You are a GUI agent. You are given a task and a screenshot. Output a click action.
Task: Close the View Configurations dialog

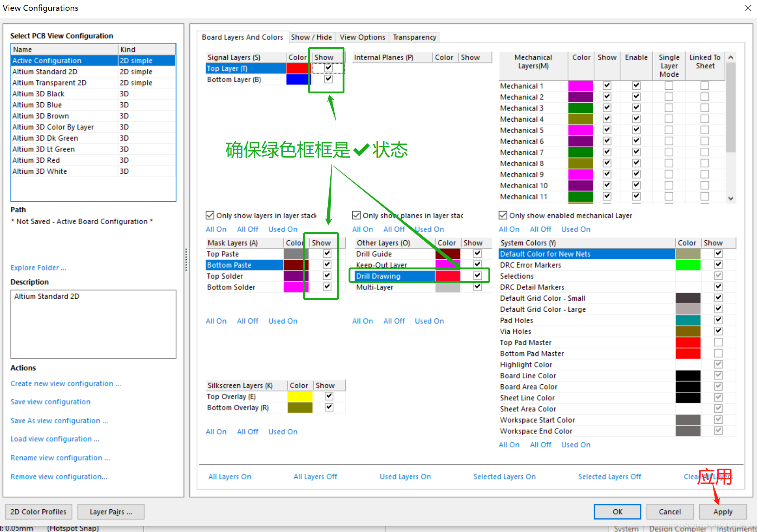[x=748, y=8]
